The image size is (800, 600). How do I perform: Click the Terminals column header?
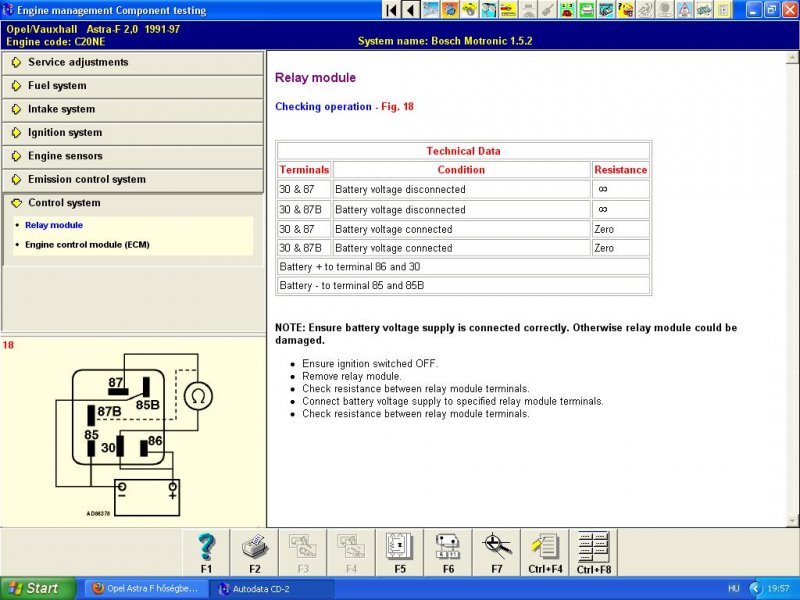pyautogui.click(x=305, y=170)
